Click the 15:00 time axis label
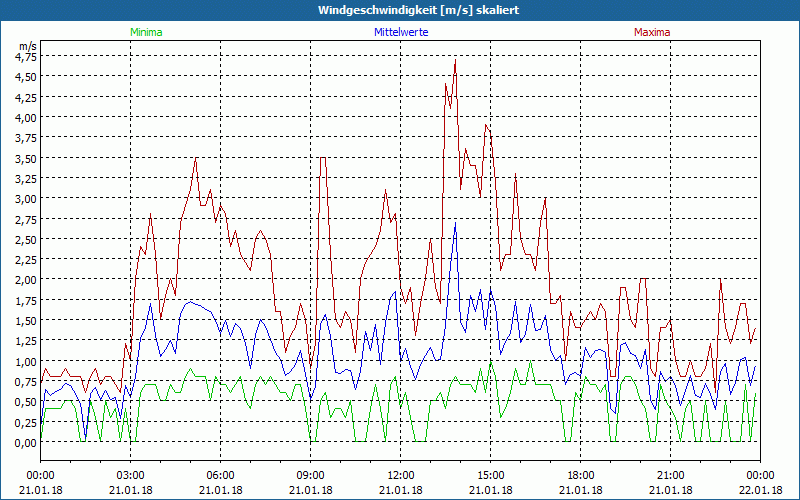Screen dimensions: 800x500 [491, 476]
